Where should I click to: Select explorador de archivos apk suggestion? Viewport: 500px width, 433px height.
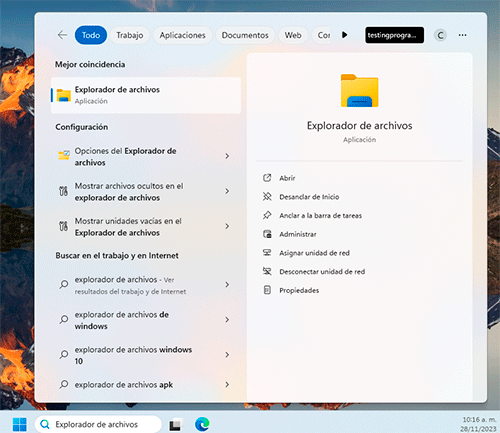[146, 385]
